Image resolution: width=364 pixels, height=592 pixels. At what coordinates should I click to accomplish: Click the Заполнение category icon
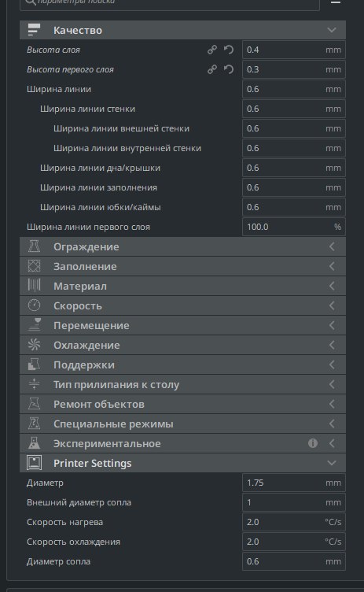[34, 266]
